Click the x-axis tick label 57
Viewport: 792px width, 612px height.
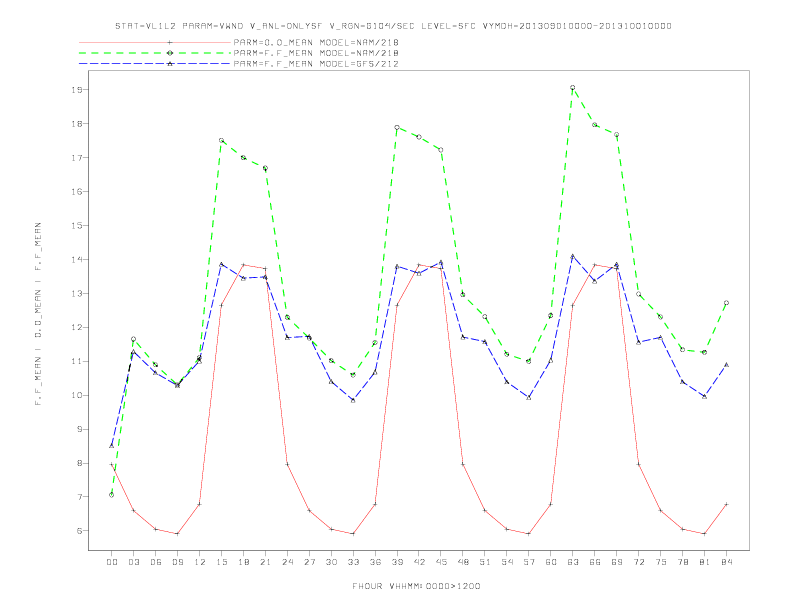tap(529, 562)
